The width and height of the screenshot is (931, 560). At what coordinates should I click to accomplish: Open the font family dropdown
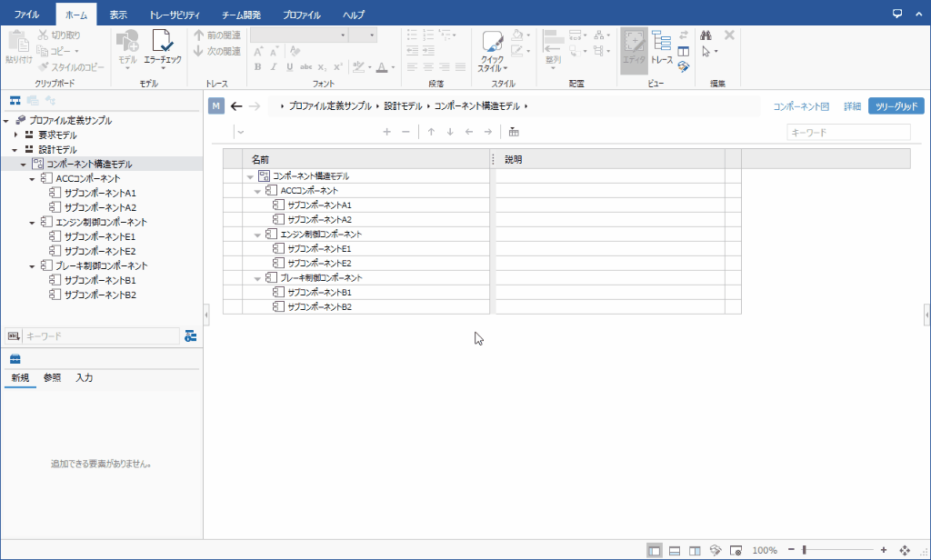(x=300, y=34)
